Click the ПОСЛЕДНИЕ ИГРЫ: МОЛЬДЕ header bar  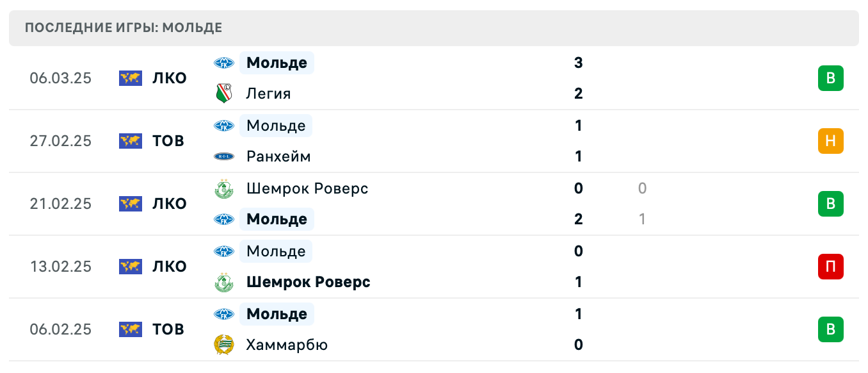click(122, 28)
